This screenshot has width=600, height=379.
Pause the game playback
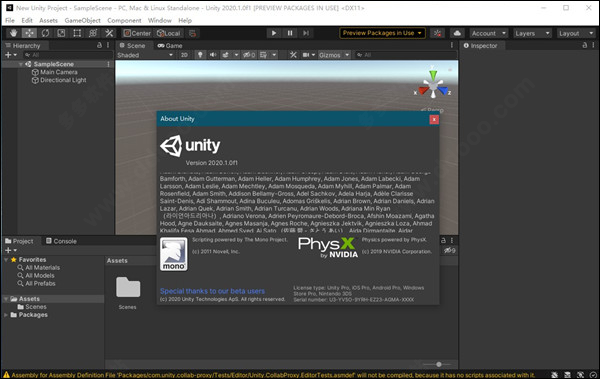tap(290, 33)
